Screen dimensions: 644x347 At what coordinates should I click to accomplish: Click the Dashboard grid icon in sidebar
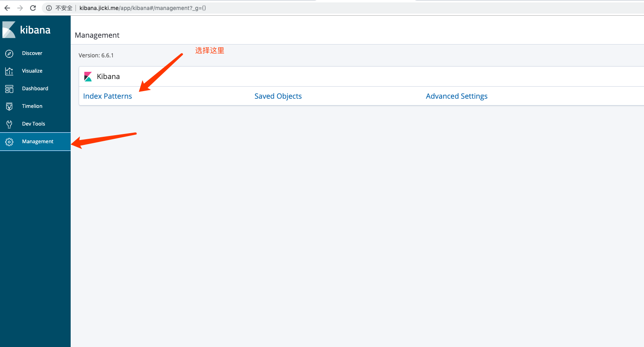click(x=9, y=89)
